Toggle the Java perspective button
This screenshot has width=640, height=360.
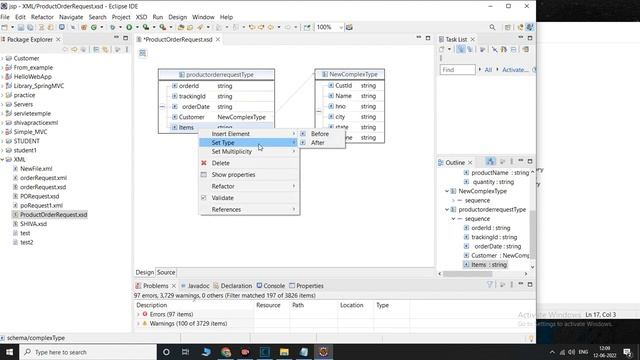click(x=529, y=27)
